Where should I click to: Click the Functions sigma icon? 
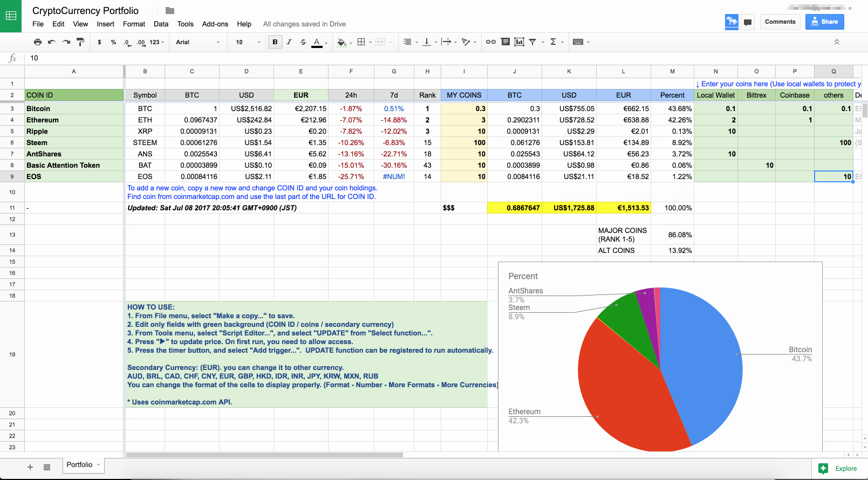coord(553,42)
